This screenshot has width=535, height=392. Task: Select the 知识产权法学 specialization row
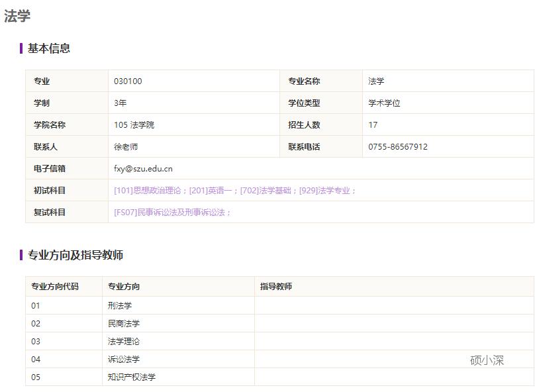click(130, 377)
